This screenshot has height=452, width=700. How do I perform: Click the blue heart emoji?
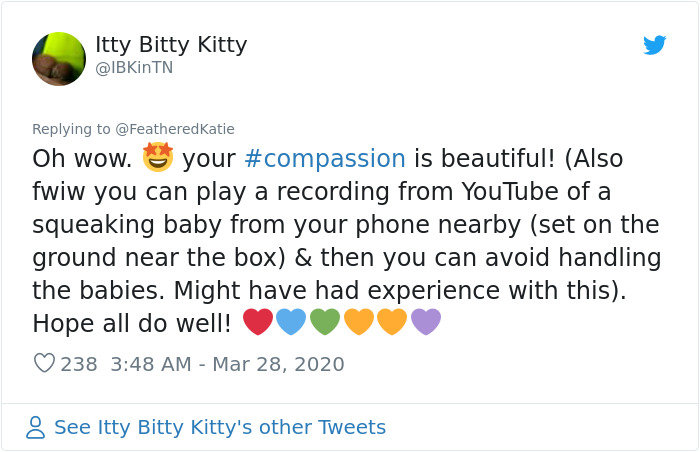(291, 322)
